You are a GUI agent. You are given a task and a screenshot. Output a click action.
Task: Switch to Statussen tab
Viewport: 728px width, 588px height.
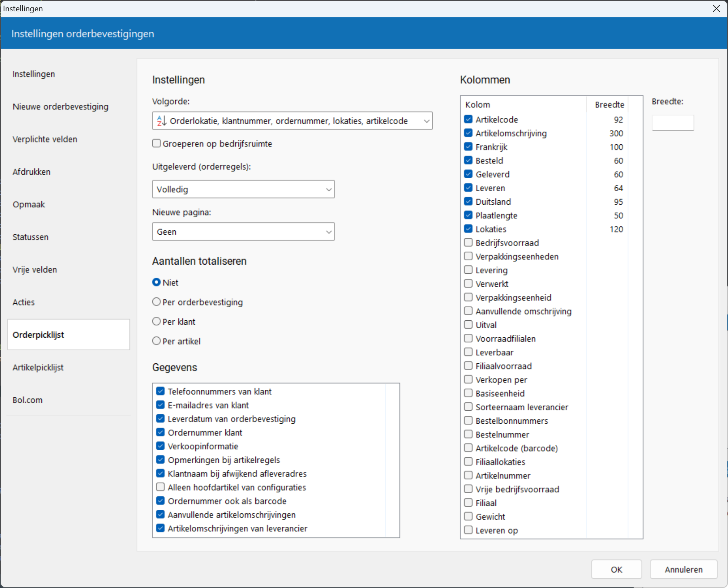(69, 237)
